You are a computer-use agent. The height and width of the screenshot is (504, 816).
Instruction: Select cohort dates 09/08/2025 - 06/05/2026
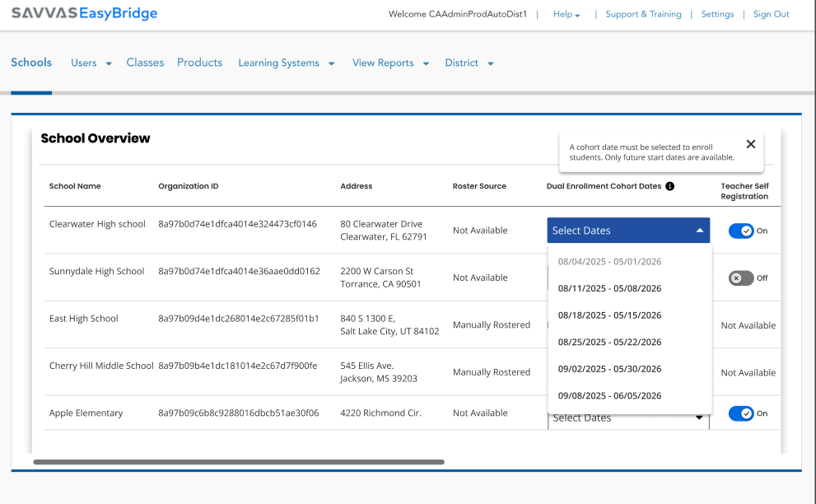point(609,395)
